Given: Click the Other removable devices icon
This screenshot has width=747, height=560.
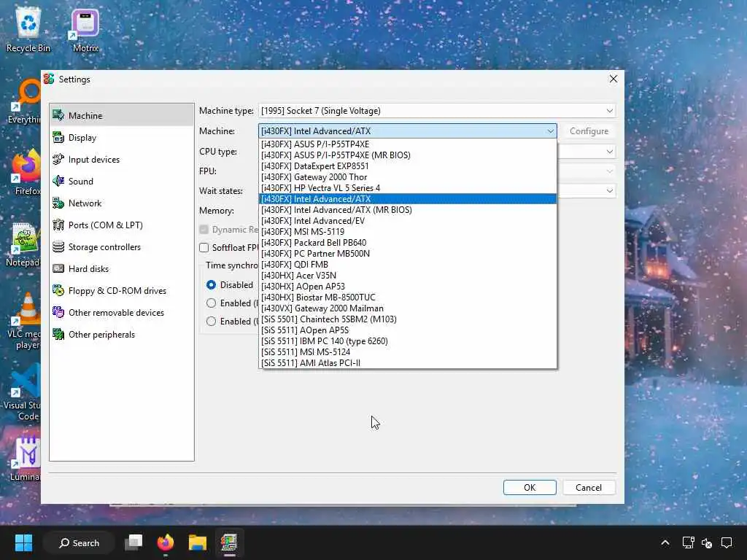Looking at the screenshot, I should click(x=58, y=312).
